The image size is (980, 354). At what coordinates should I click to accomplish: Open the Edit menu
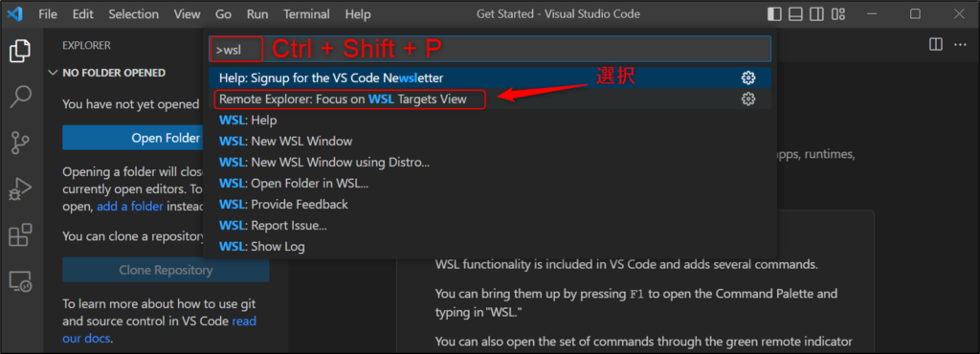coord(82,13)
